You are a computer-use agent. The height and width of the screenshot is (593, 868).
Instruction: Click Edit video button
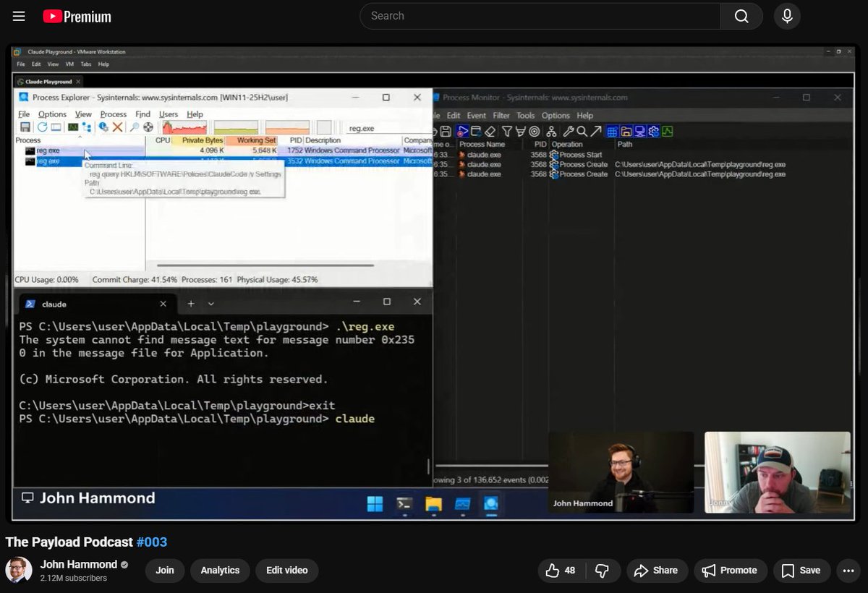[286, 571]
